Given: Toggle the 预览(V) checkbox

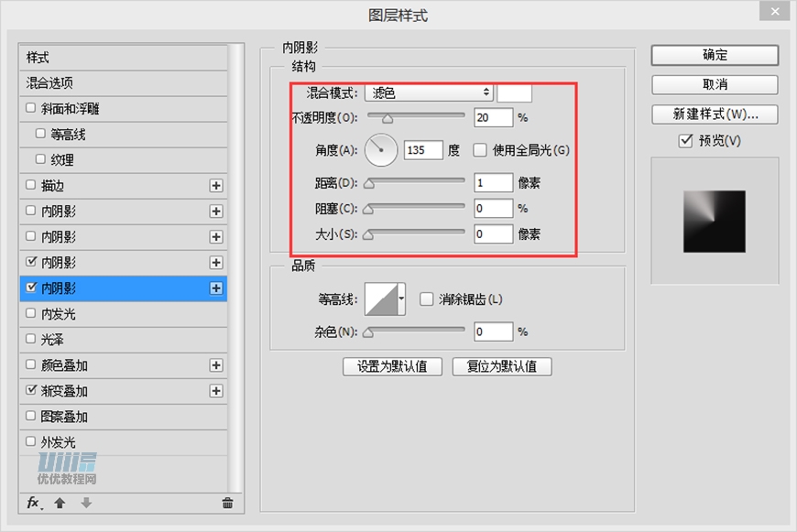Looking at the screenshot, I should (685, 140).
